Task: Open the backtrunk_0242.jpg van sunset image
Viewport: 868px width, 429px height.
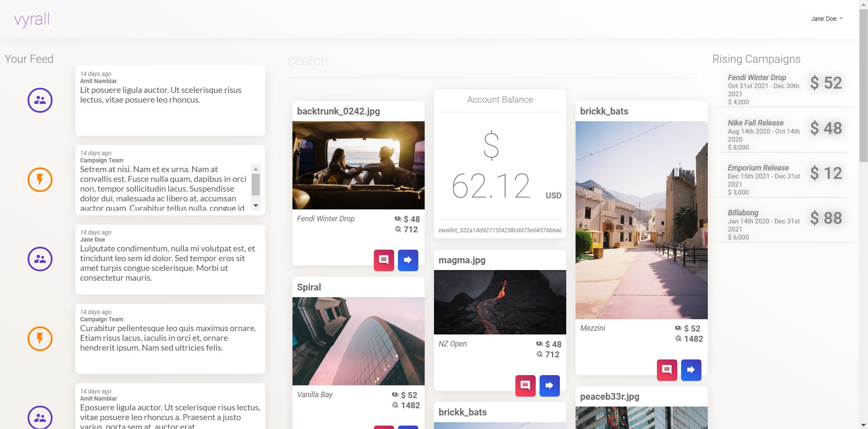Action: coord(359,165)
